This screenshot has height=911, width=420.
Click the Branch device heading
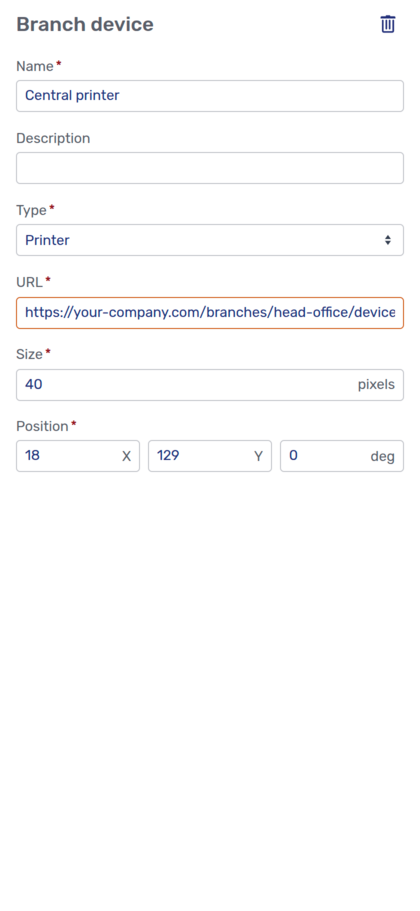tap(85, 24)
